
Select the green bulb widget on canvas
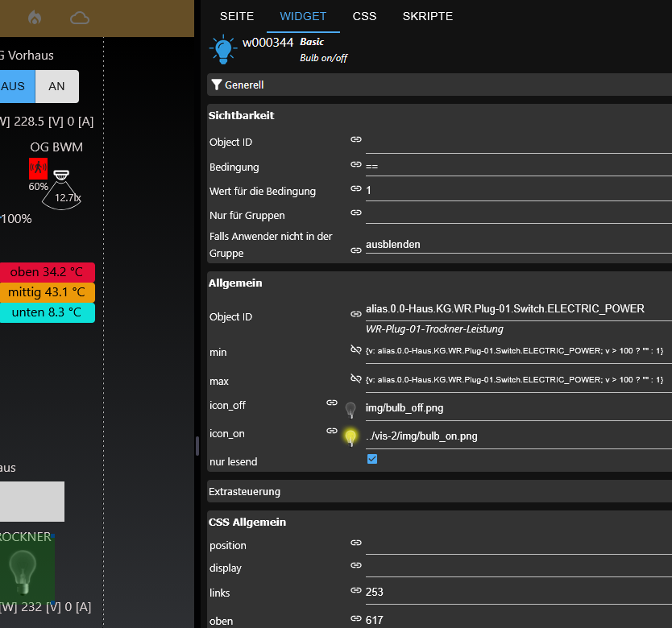24,568
